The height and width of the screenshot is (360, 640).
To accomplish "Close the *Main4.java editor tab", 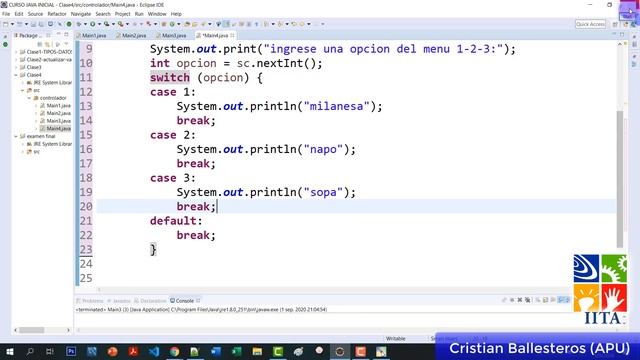I will click(232, 36).
